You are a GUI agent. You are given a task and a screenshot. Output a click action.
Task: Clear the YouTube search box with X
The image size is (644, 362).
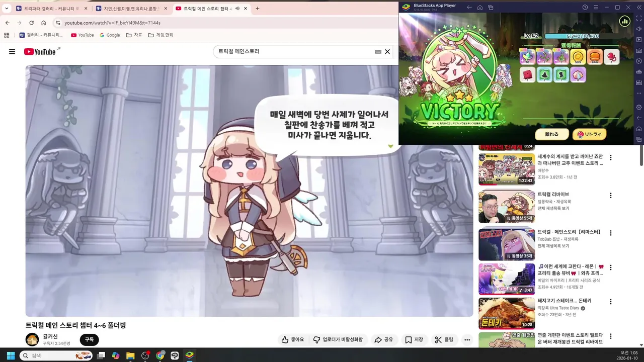pos(387,51)
